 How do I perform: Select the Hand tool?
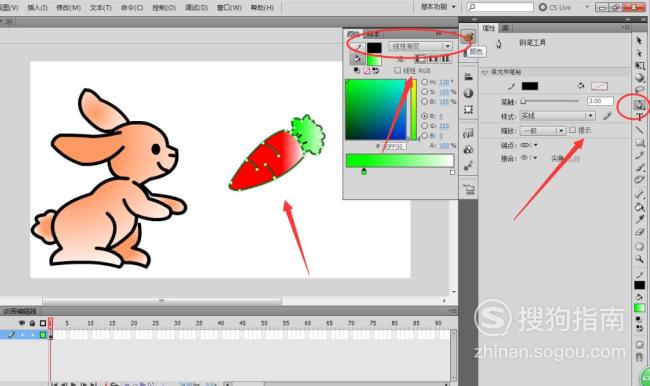639,247
